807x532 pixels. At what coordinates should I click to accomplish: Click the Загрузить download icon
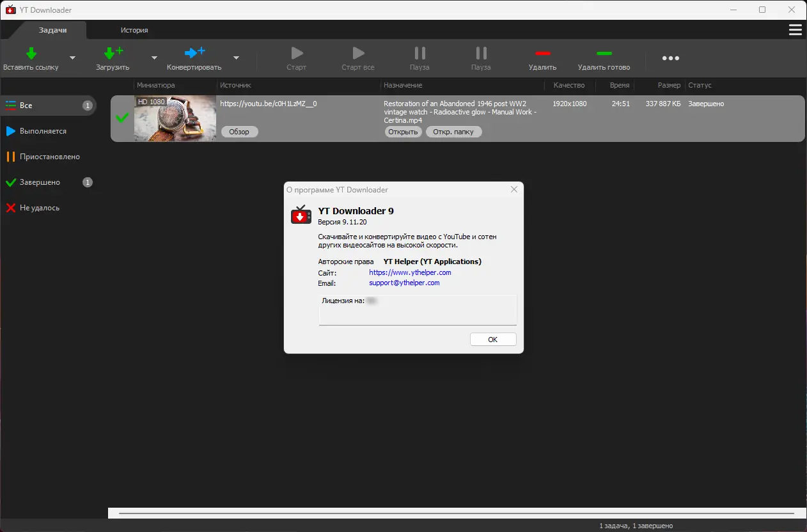(x=113, y=53)
